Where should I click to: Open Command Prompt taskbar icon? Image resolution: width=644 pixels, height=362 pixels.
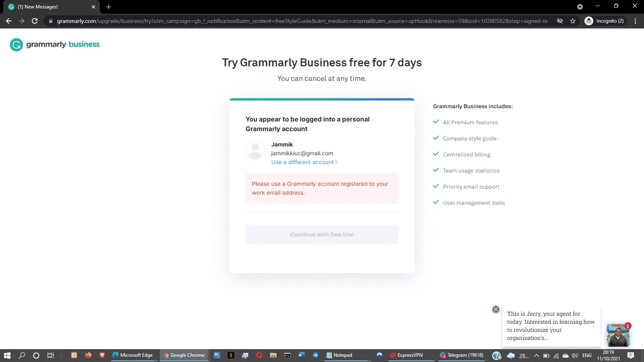click(x=287, y=355)
